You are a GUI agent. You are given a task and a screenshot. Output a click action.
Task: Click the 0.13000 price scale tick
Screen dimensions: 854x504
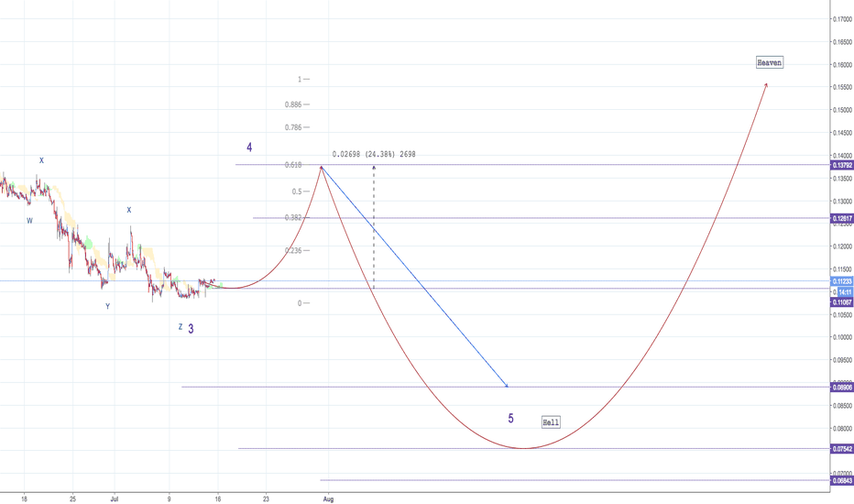point(843,202)
